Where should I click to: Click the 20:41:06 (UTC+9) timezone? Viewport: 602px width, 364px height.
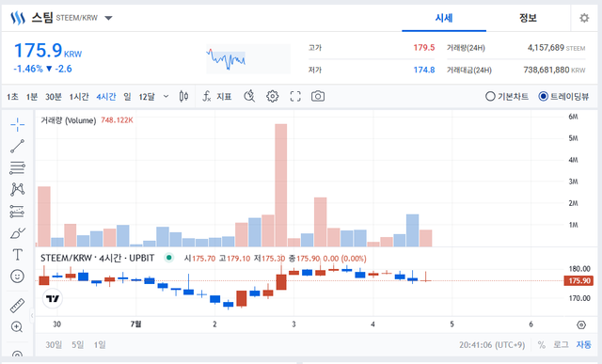click(492, 345)
